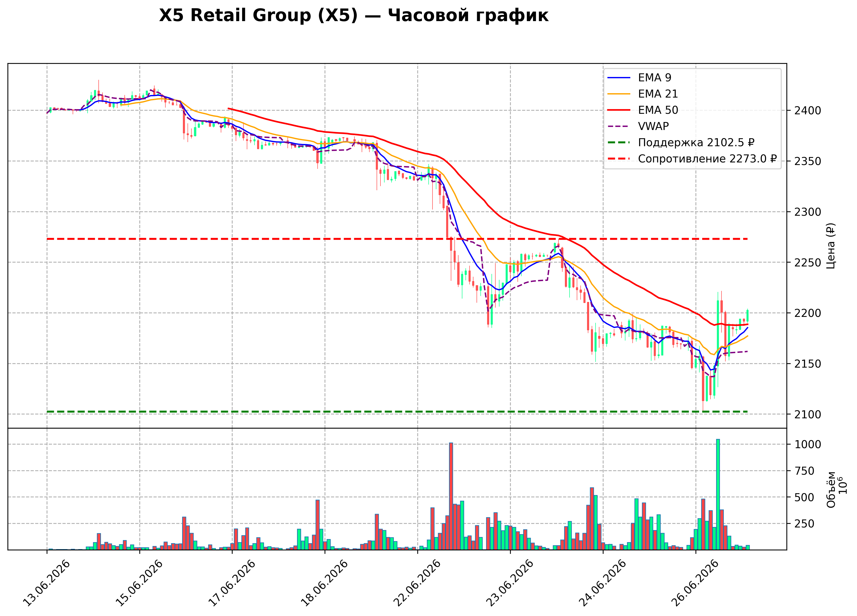Click price axis label 2300
The height and width of the screenshot is (616, 857).
tap(808, 212)
